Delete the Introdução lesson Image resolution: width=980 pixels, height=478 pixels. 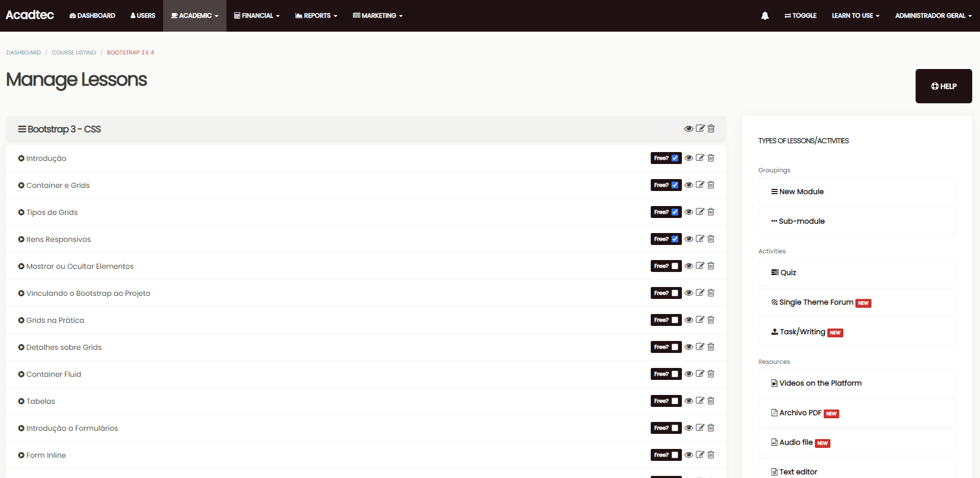(x=711, y=158)
